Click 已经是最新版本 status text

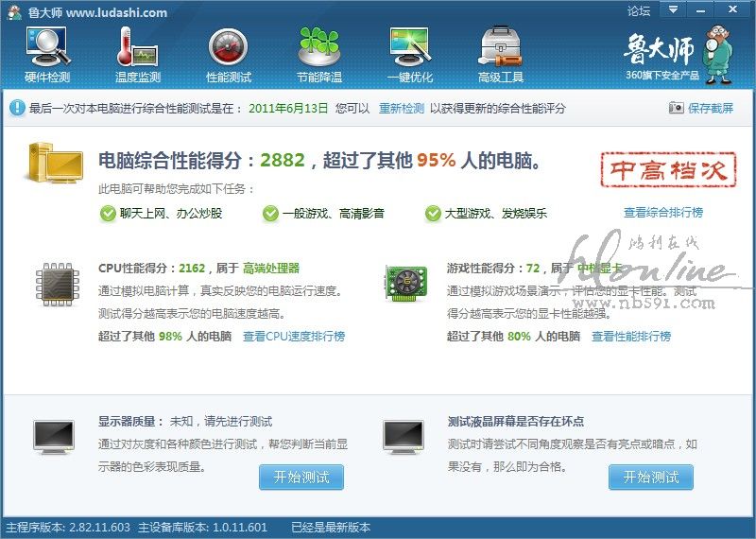click(x=331, y=528)
